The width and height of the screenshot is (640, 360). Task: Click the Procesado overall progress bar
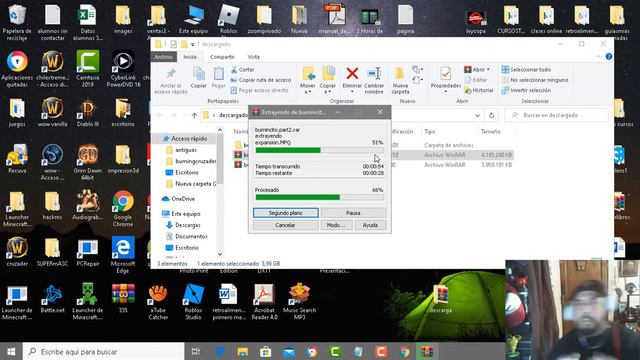[319, 198]
